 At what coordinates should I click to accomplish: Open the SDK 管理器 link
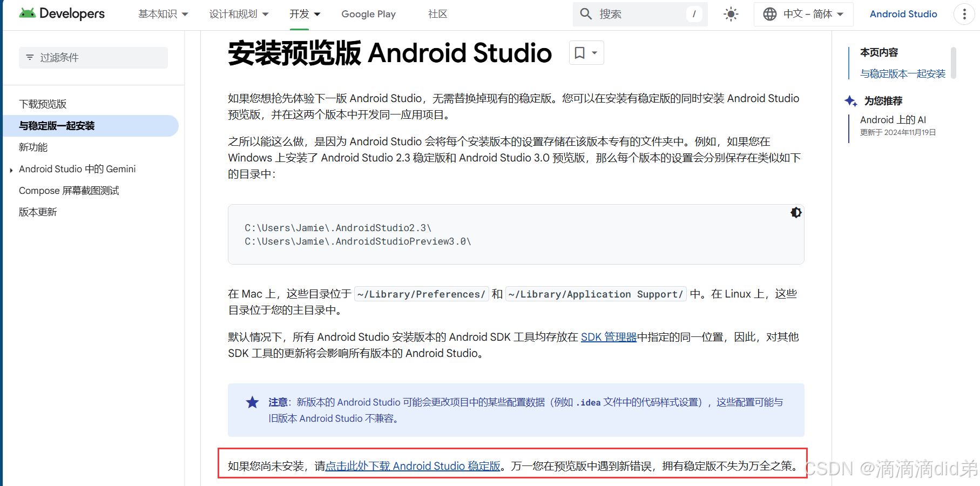point(609,337)
